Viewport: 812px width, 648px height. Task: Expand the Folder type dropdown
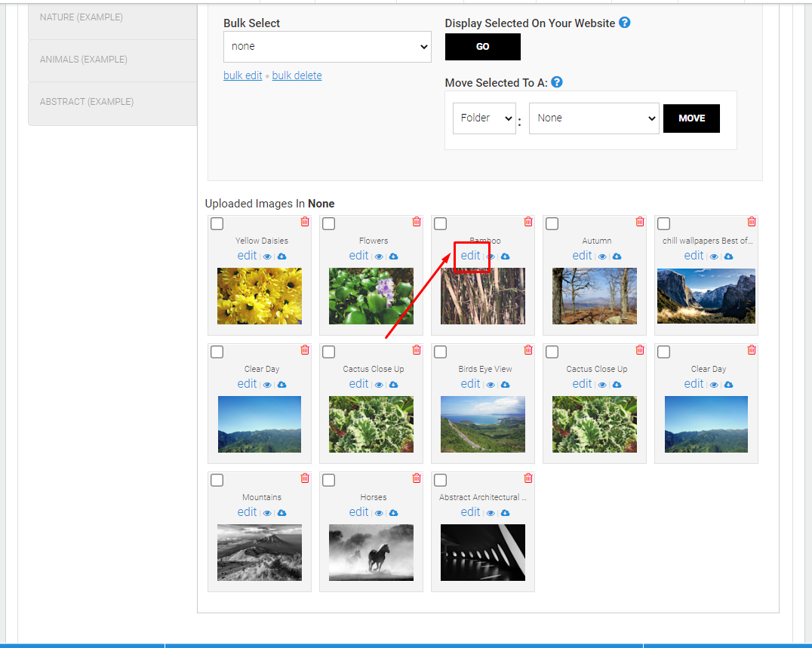tap(484, 118)
